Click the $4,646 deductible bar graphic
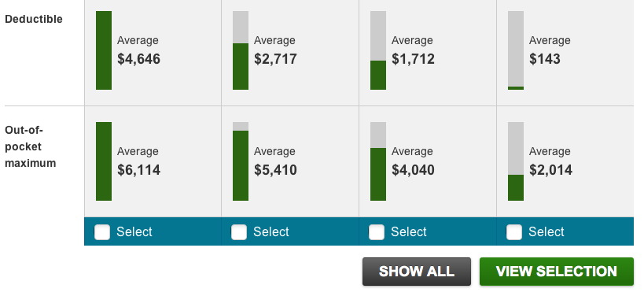644x307 pixels. pos(104,50)
